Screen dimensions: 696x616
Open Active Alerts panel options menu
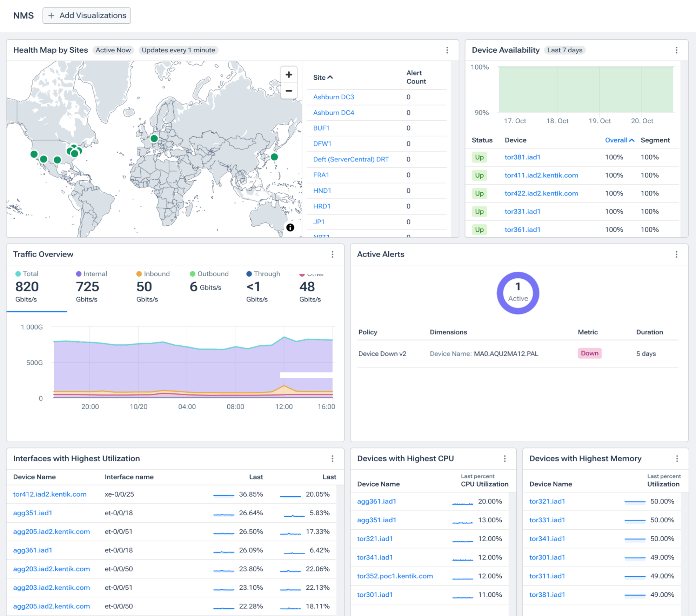pos(676,254)
